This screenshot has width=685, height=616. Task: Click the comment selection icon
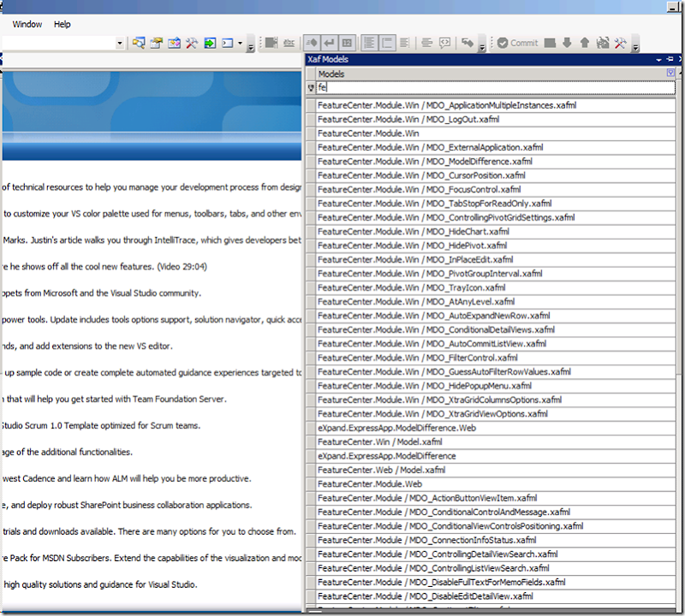point(444,43)
